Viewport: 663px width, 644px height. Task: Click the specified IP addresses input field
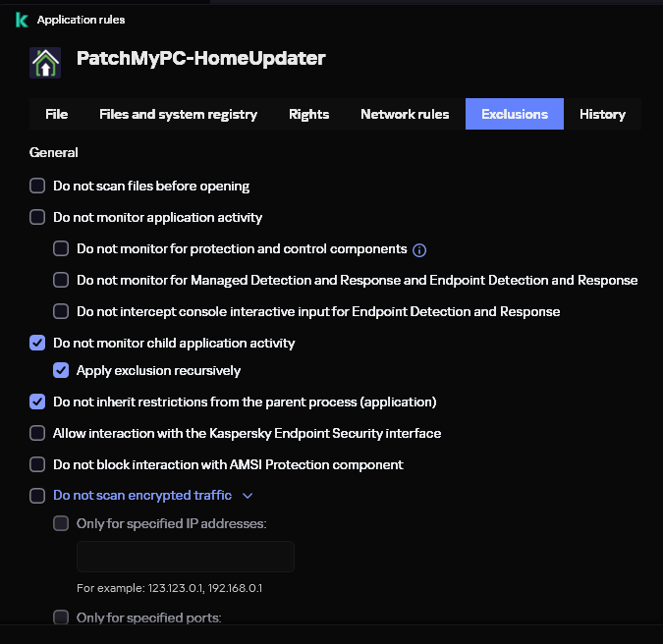[186, 557]
